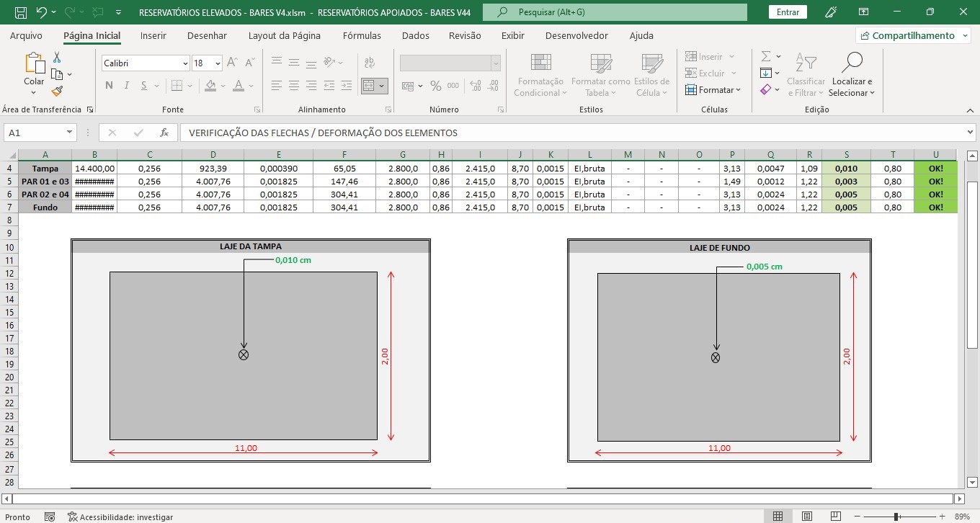Click the AutoSum sigma icon

coord(766,56)
